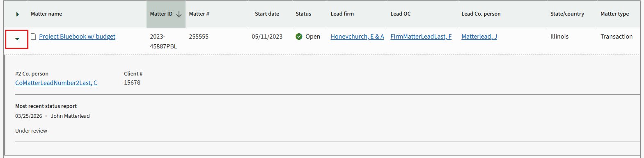Click the document icon beside Project Bluebook

point(33,37)
